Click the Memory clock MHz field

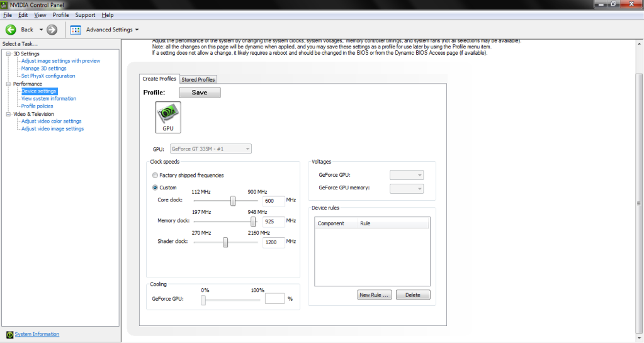click(x=274, y=222)
